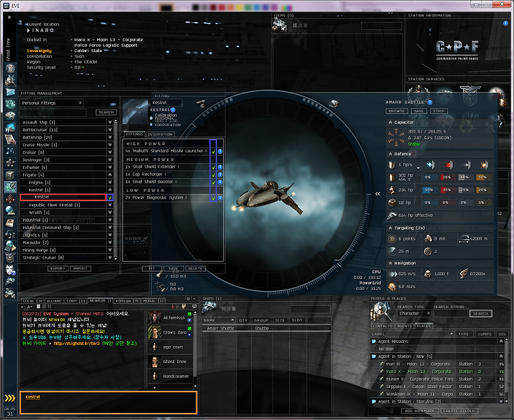Collapse the stats panel with double-arrow
This screenshot has width=514, height=420.
point(378,194)
